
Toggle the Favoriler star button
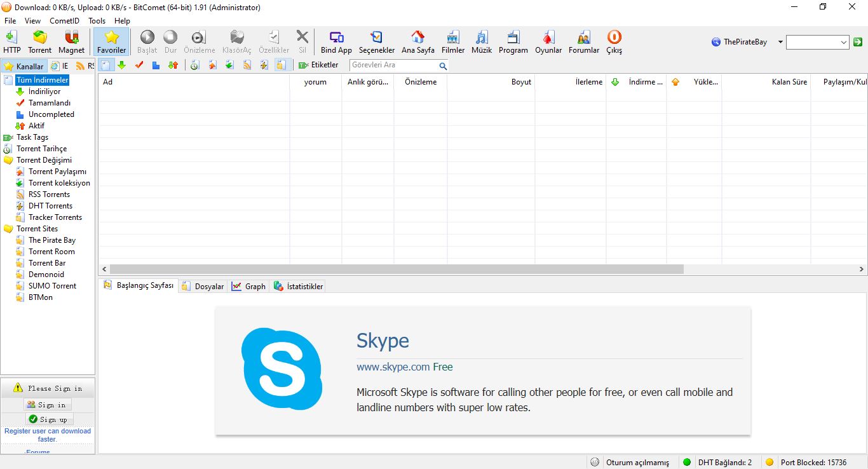coord(111,41)
